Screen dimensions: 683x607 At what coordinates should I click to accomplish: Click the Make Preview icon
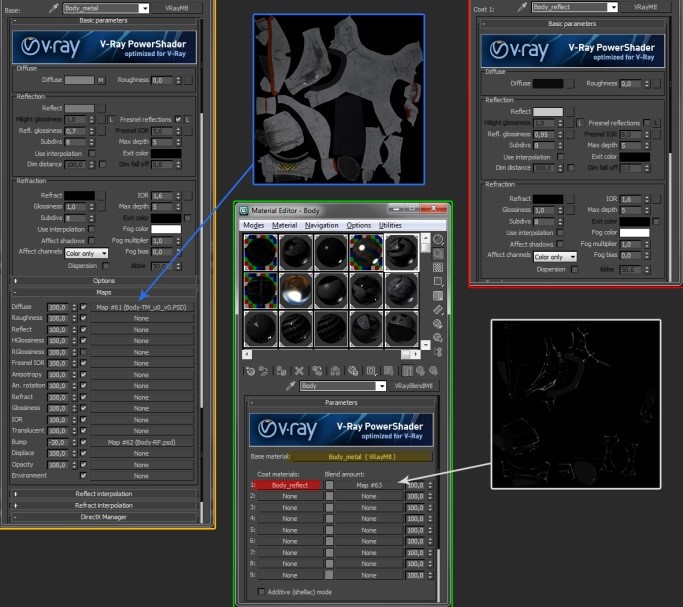point(438,310)
